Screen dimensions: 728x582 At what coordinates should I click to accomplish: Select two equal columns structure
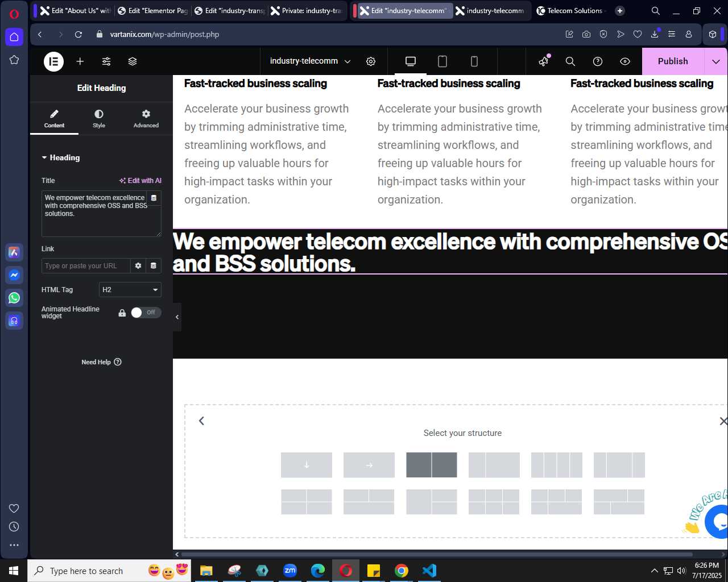(432, 465)
